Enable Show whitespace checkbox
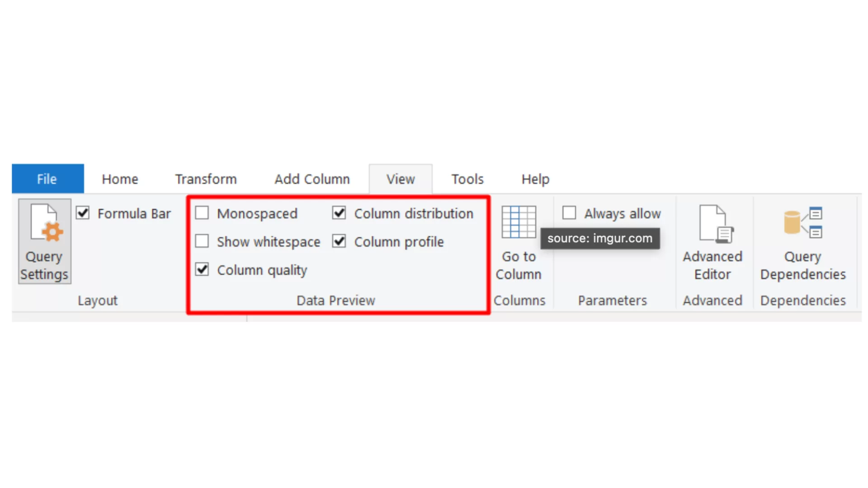This screenshot has width=868, height=488. [202, 241]
